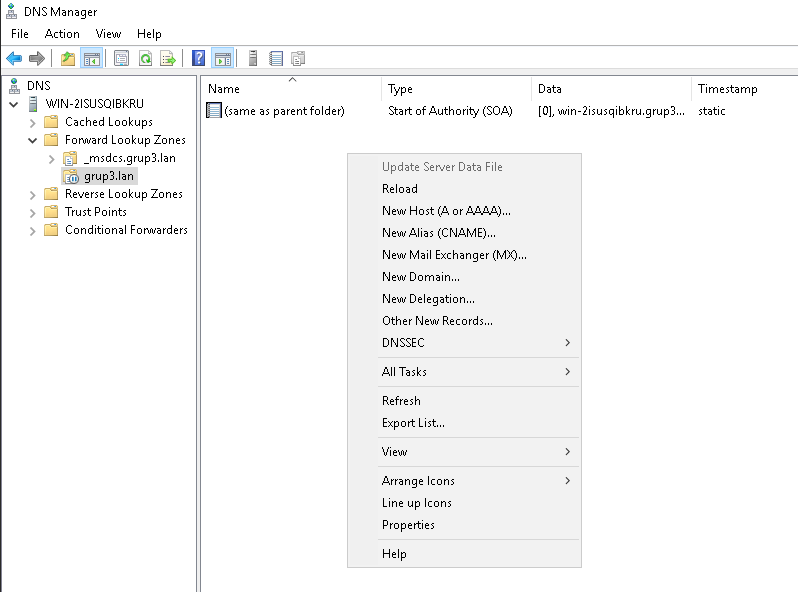798x592 pixels.
Task: Expand the Cached Lookups tree node
Action: pyautogui.click(x=33, y=122)
